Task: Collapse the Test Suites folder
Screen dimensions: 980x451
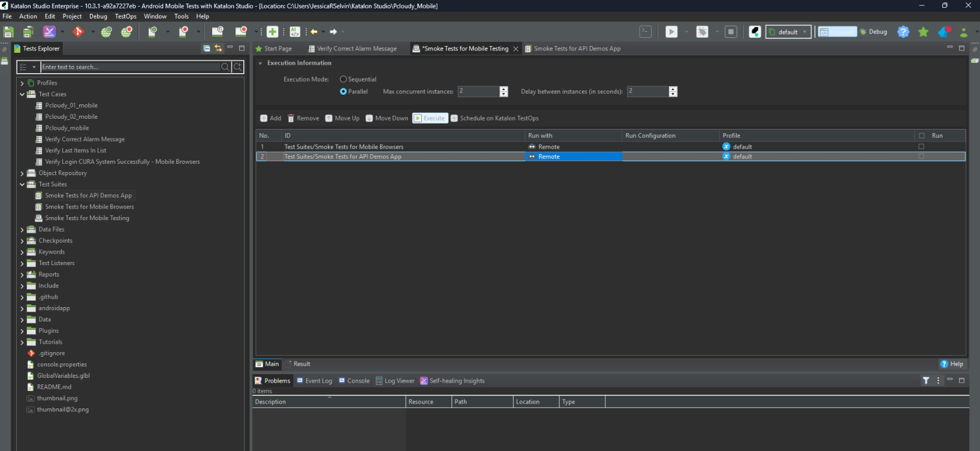Action: 22,184
